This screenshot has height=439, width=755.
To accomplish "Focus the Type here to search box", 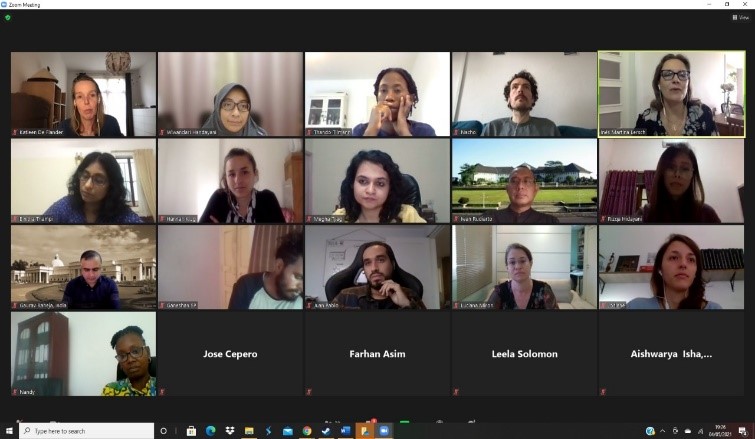I will coord(87,431).
